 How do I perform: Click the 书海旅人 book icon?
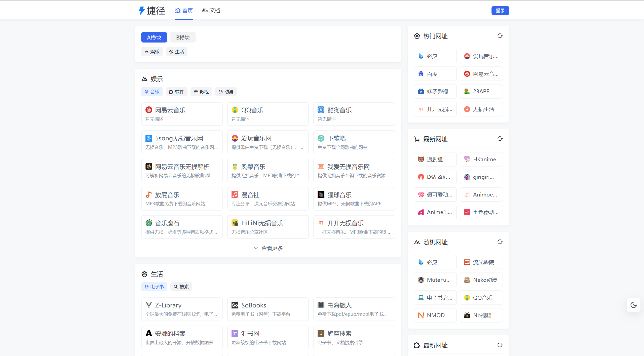pyautogui.click(x=321, y=305)
